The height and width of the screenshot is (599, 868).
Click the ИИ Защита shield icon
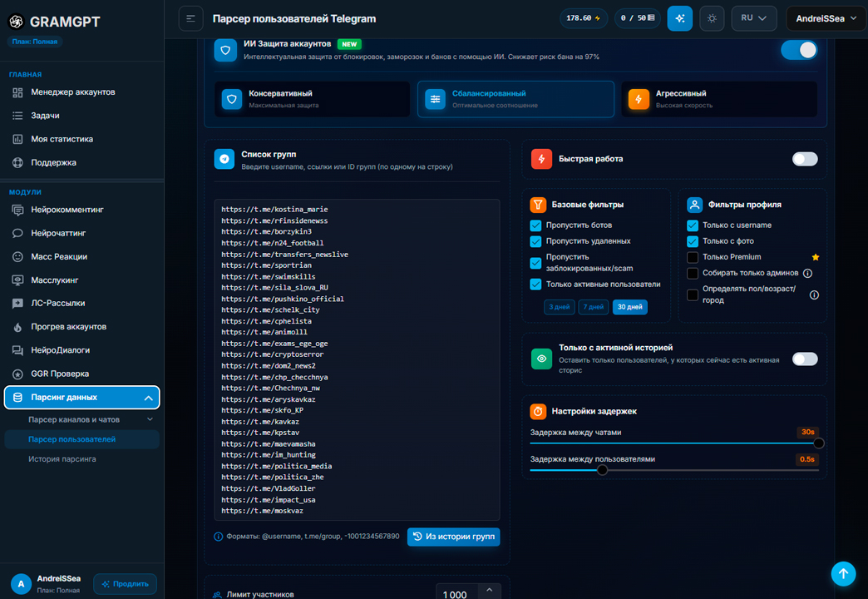(225, 50)
